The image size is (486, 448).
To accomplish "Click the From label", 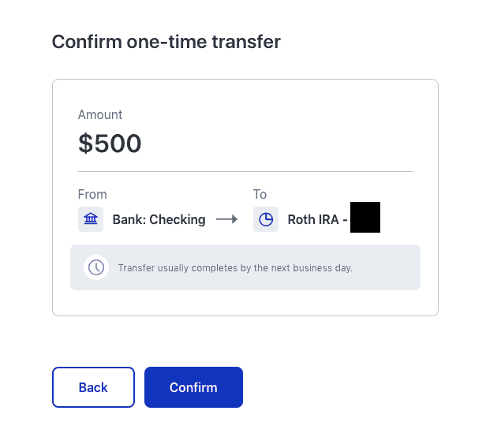I will coord(92,194).
